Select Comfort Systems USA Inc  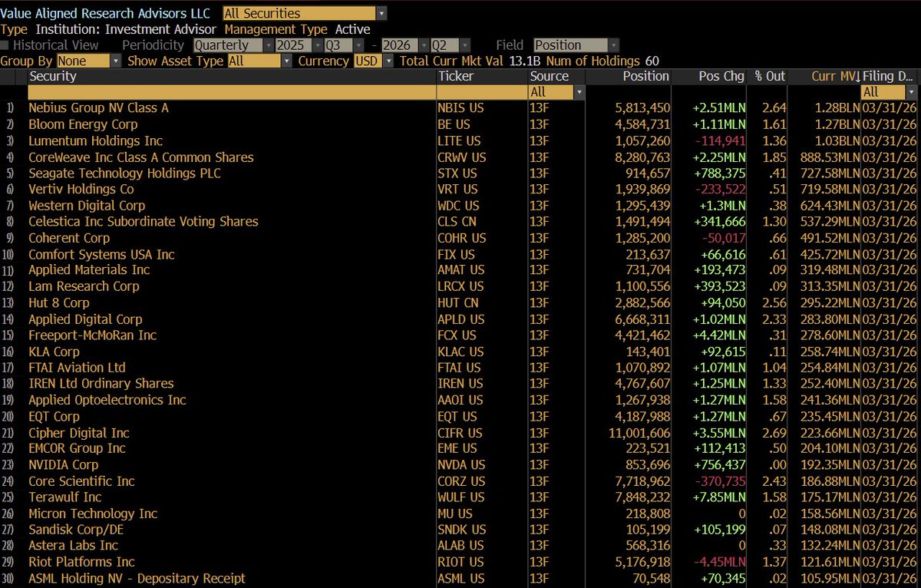point(101,254)
